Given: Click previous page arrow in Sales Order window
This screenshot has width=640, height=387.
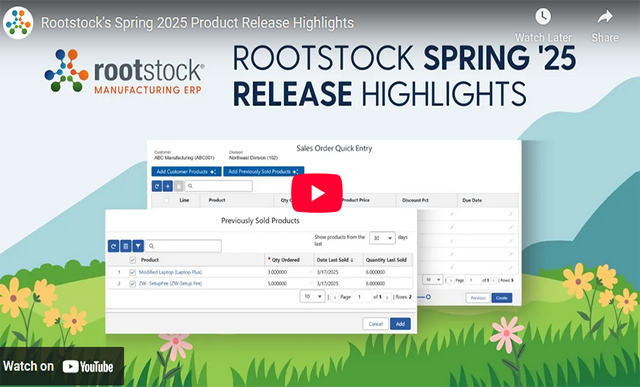Looking at the screenshot, I should pos(451,280).
